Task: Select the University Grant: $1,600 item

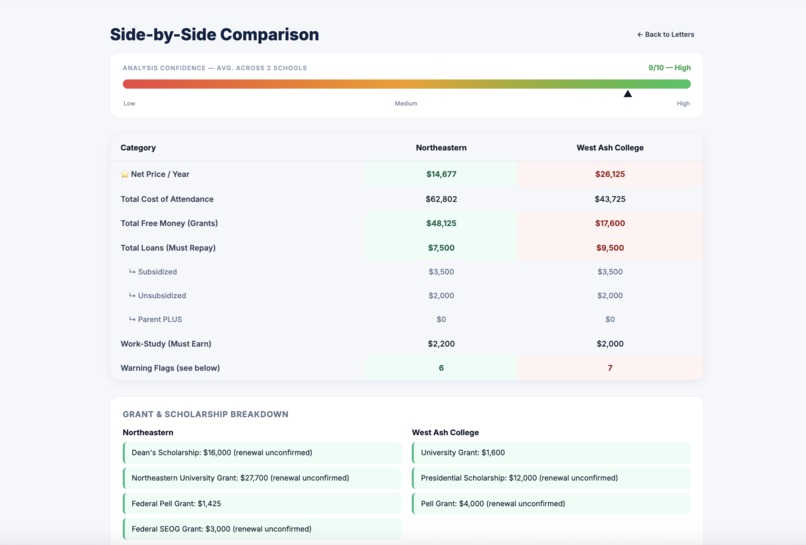Action: (552, 452)
